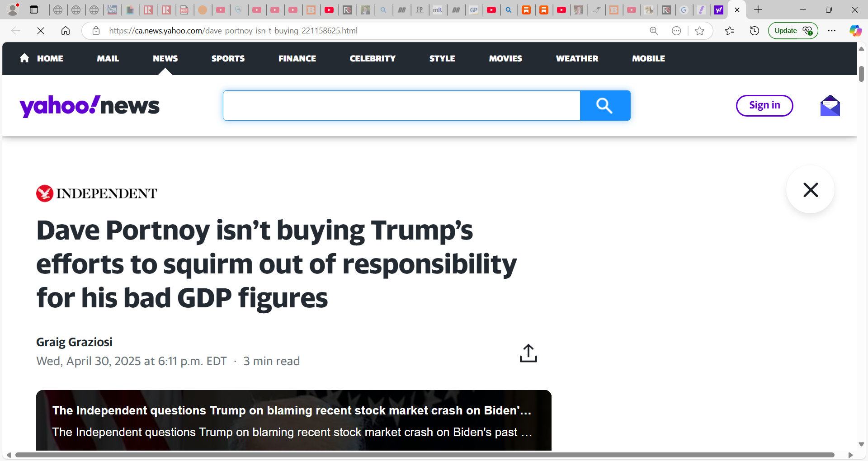This screenshot has width=868, height=461.
Task: Open the browser history icon
Action: (x=754, y=31)
